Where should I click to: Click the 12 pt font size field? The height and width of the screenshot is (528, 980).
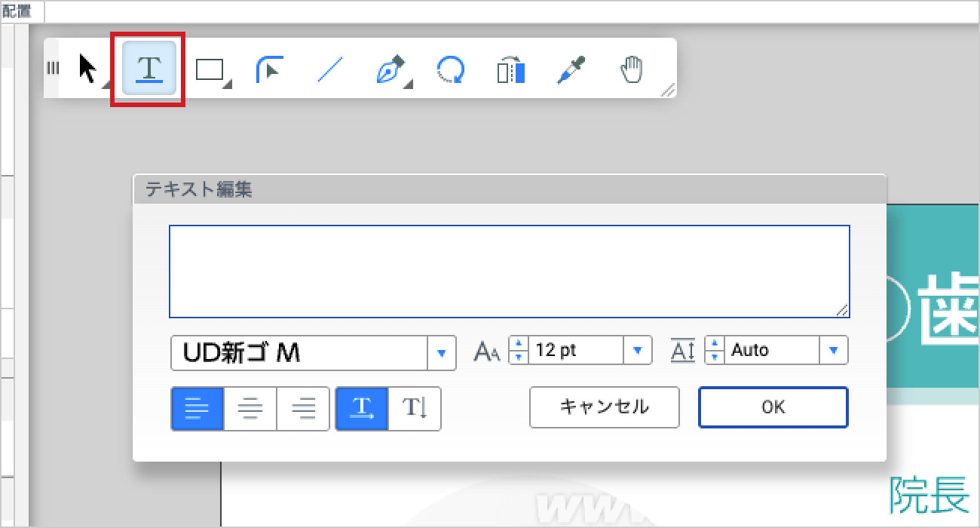(x=575, y=351)
